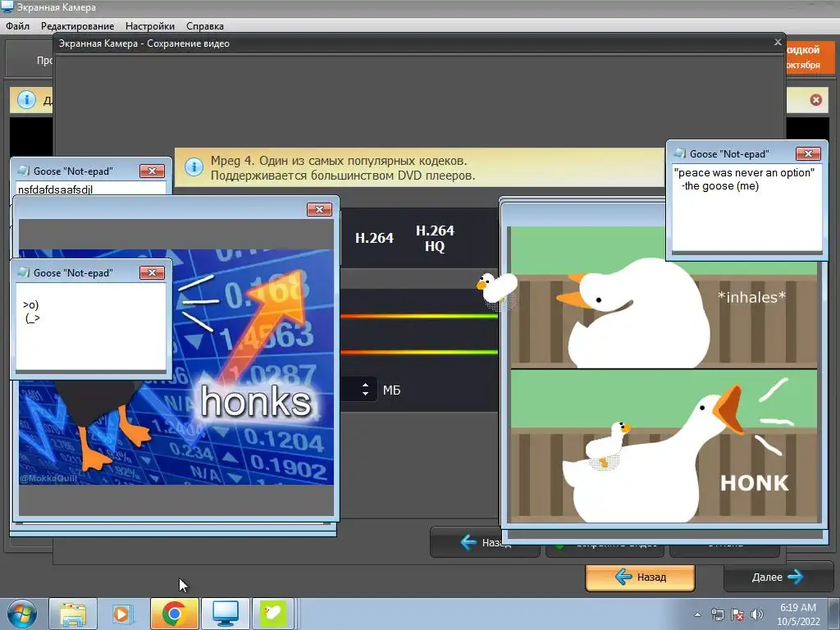Adjust the upper red-to-green quality slider
The height and width of the screenshot is (630, 840).
point(419,316)
